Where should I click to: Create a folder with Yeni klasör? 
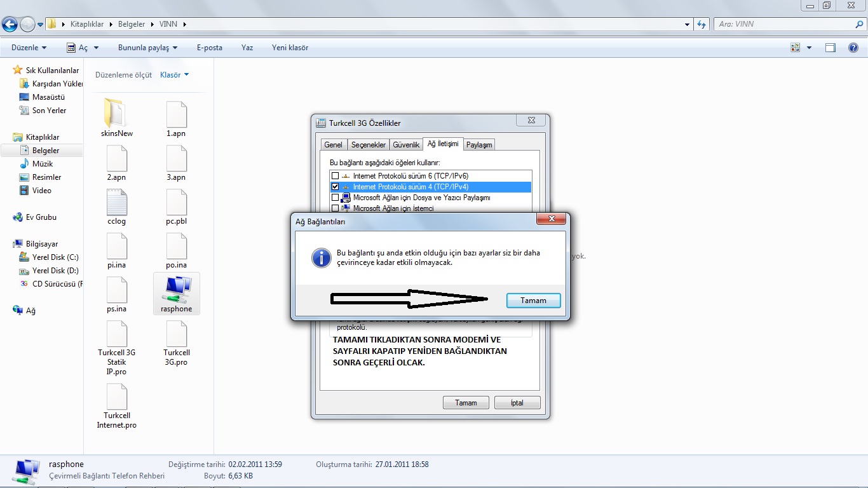[x=290, y=48]
